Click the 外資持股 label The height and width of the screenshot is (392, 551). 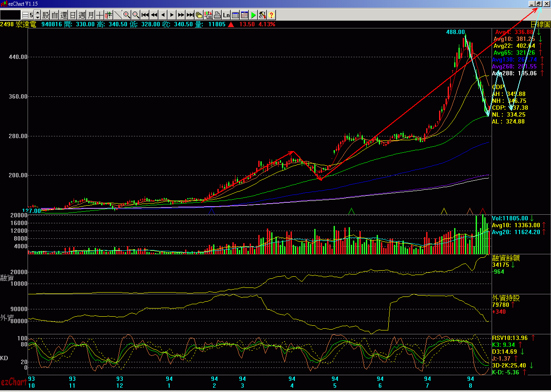click(x=506, y=298)
